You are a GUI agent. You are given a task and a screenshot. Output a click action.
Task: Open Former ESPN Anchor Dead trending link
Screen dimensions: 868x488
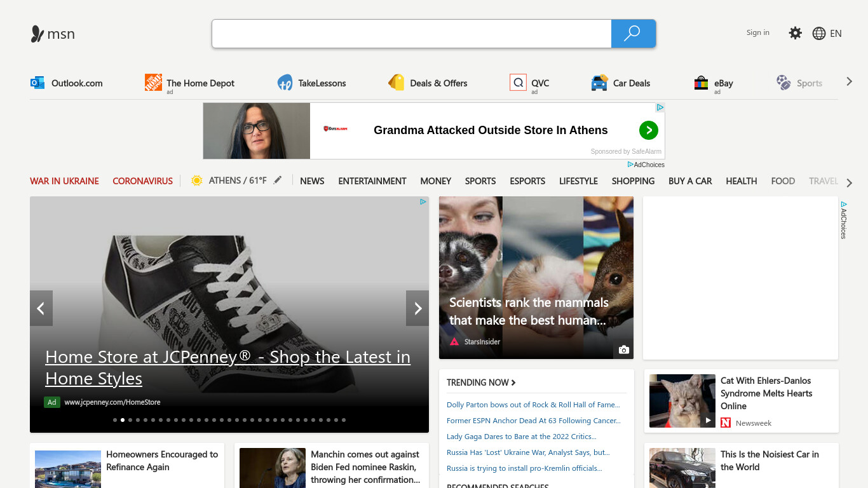(x=534, y=421)
